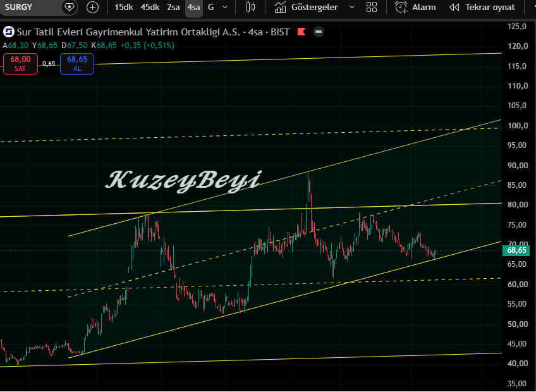
Task: Switch to the 15dk interval
Action: click(x=124, y=7)
